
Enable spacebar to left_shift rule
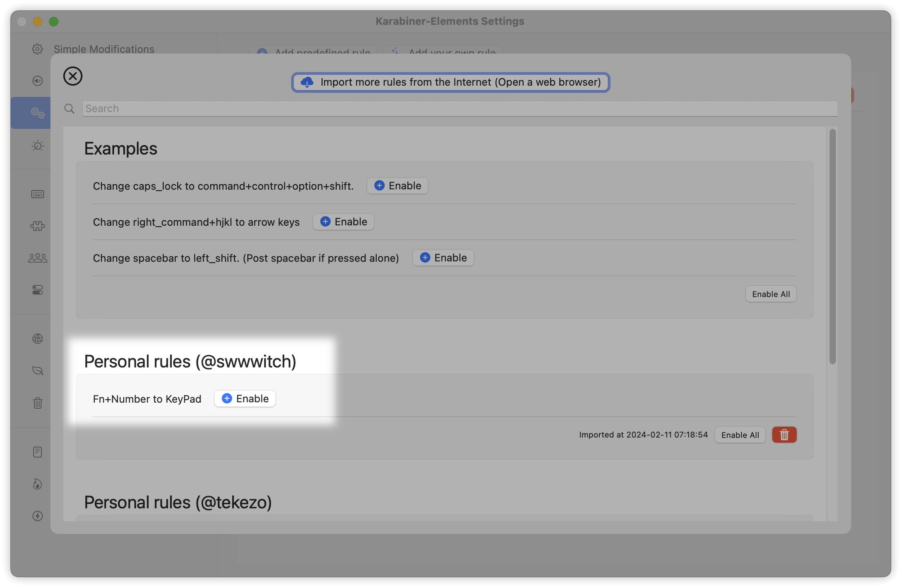[443, 258]
